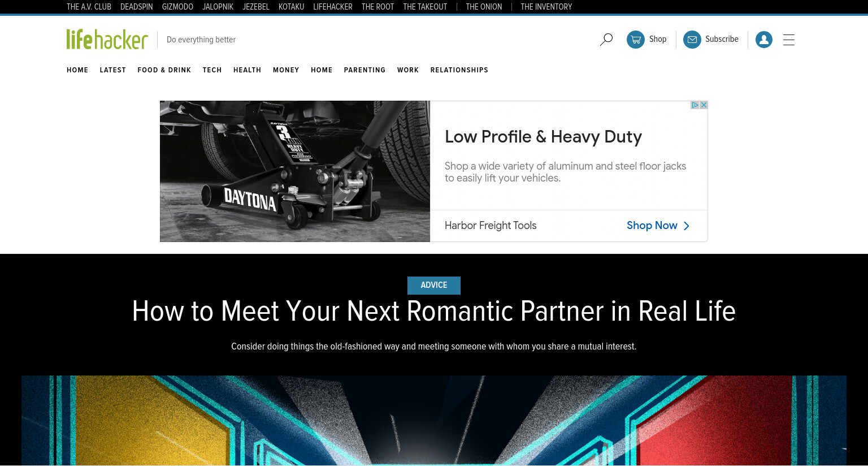
Task: Open the search magnifier icon
Action: pyautogui.click(x=606, y=40)
